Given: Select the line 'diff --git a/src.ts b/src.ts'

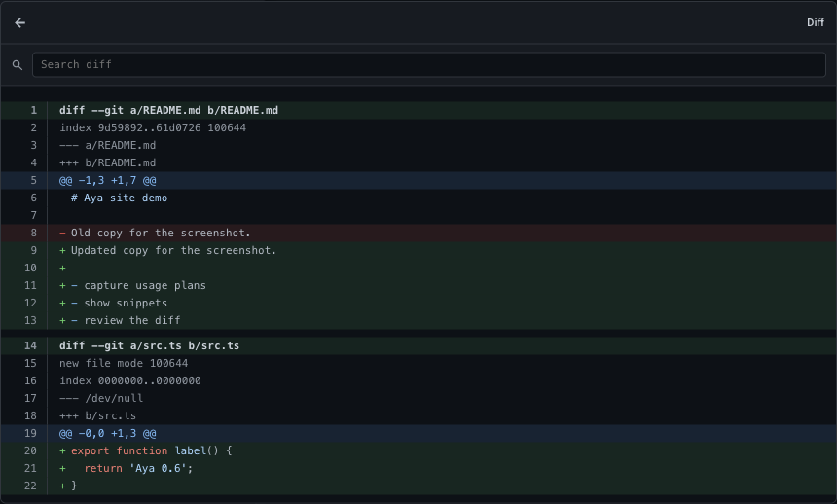Looking at the screenshot, I should [x=418, y=345].
